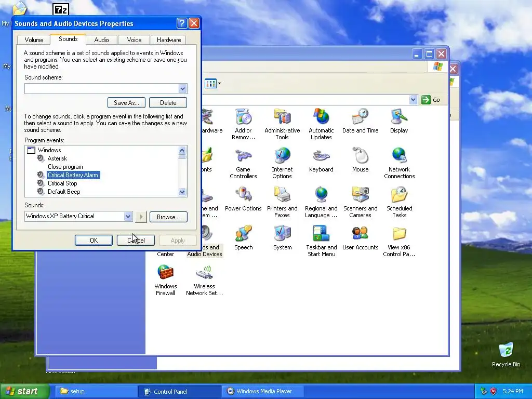Click Program events scroll up arrow
Screen dimensions: 532x399
[x=182, y=150]
